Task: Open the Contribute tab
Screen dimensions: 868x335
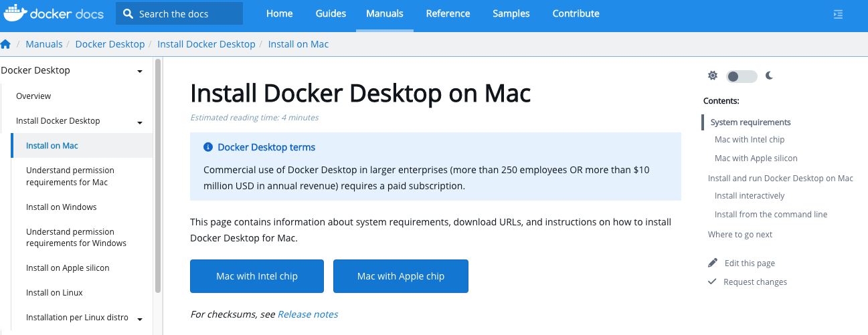Action: point(576,13)
